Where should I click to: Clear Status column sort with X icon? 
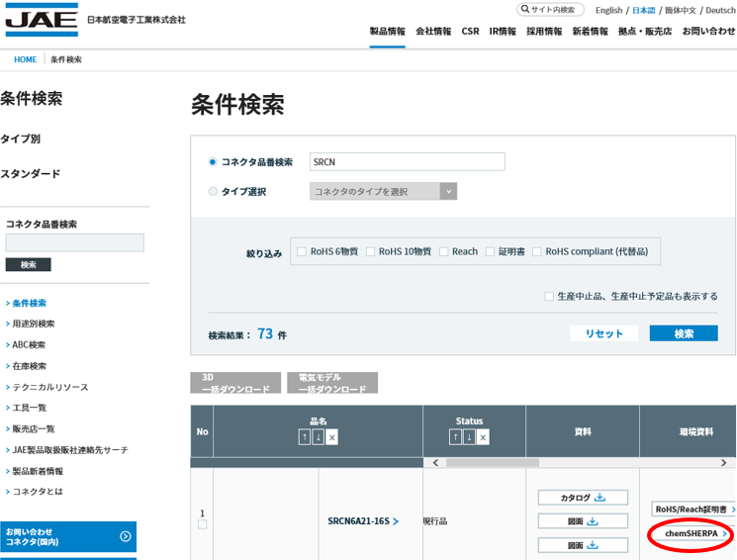pos(483,437)
